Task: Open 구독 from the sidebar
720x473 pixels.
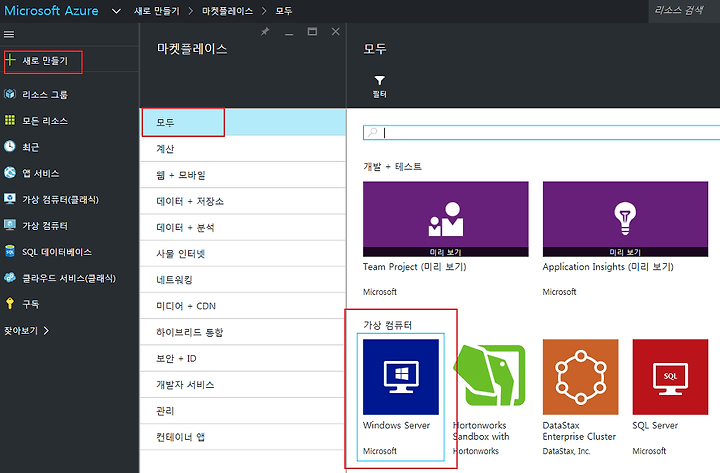Action: [31, 304]
